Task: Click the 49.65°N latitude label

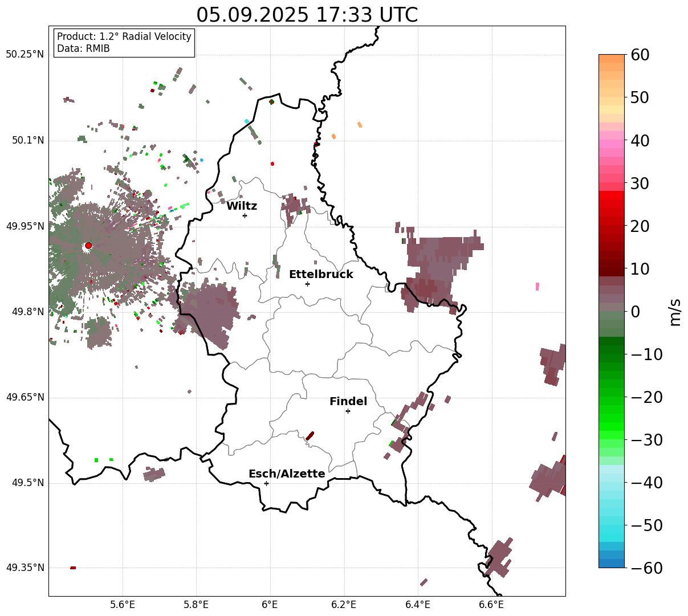Action: [x=25, y=397]
